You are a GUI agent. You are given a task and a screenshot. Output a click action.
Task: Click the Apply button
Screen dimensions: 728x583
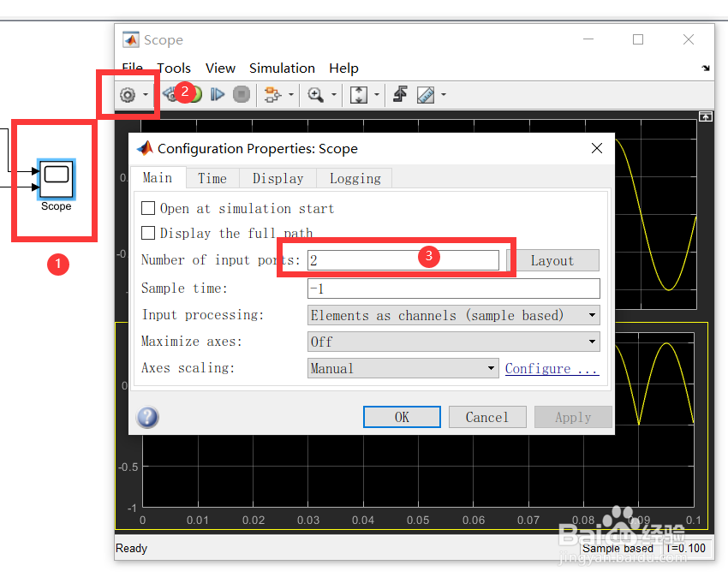click(x=573, y=417)
